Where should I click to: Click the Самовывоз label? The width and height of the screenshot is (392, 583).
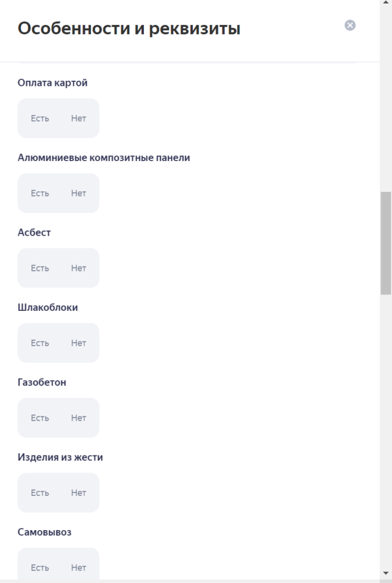44,532
